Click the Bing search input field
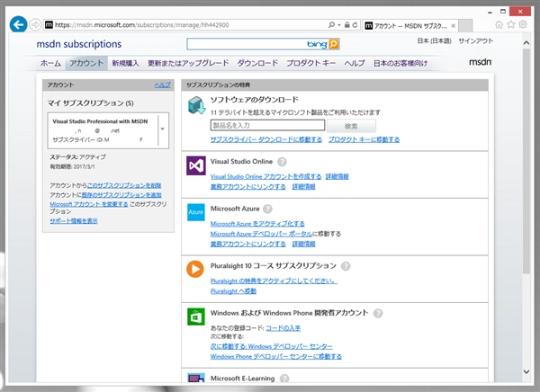The image size is (540, 392). click(x=246, y=44)
